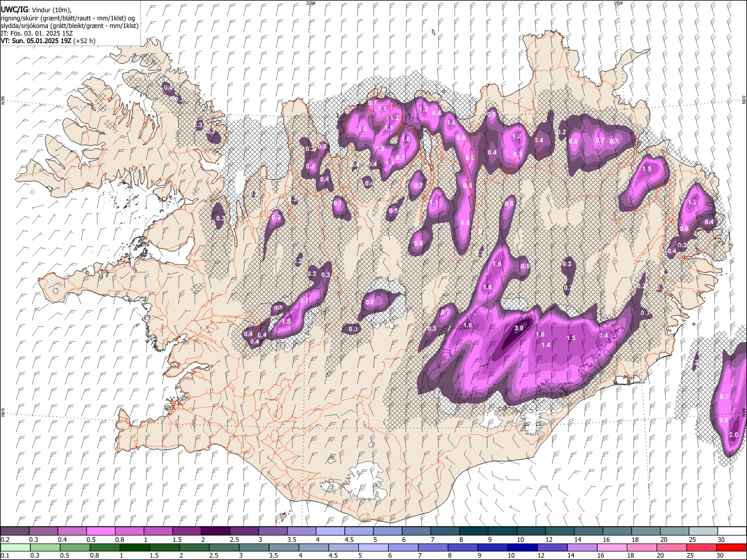Click the "1.8" precipitation value on the map

467,325
